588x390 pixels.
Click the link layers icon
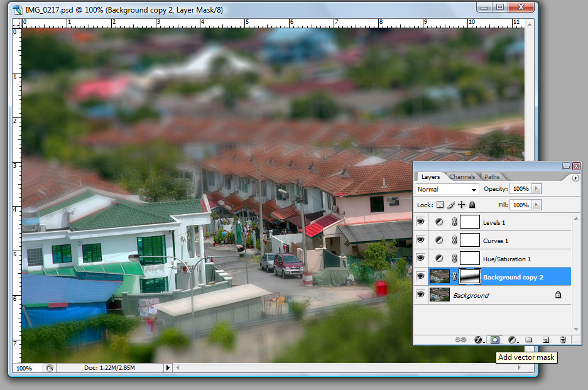click(x=460, y=340)
